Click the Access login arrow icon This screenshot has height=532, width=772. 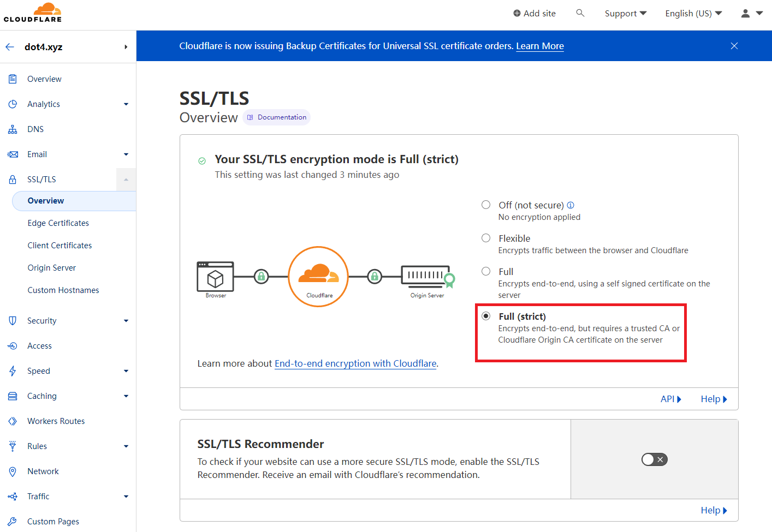(13, 346)
